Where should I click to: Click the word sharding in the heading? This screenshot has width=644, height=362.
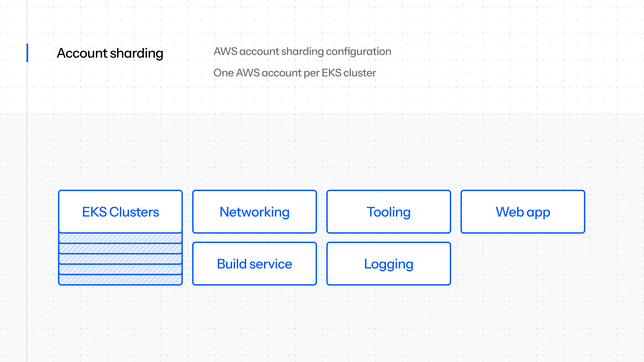(137, 53)
